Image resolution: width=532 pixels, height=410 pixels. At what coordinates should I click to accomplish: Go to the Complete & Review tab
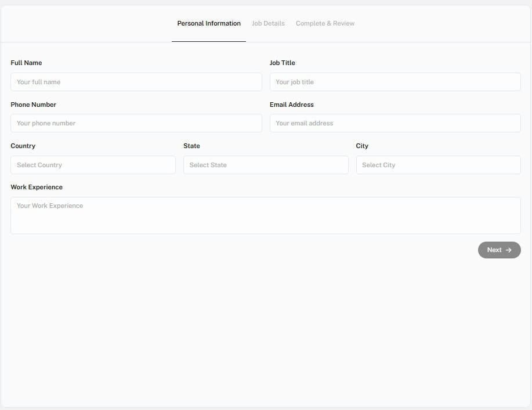point(325,24)
